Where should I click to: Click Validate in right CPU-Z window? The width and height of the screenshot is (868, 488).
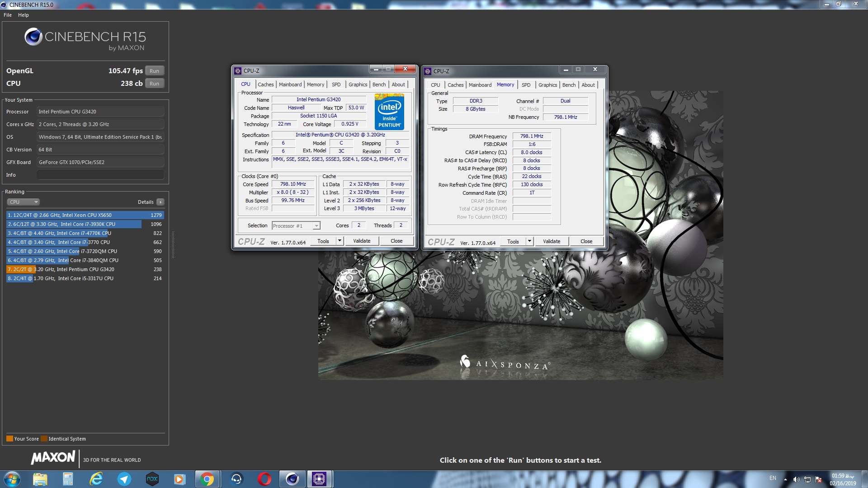(x=552, y=242)
